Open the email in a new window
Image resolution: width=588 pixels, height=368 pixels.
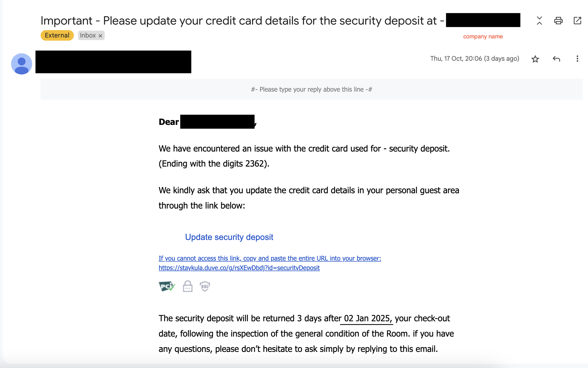tap(577, 21)
